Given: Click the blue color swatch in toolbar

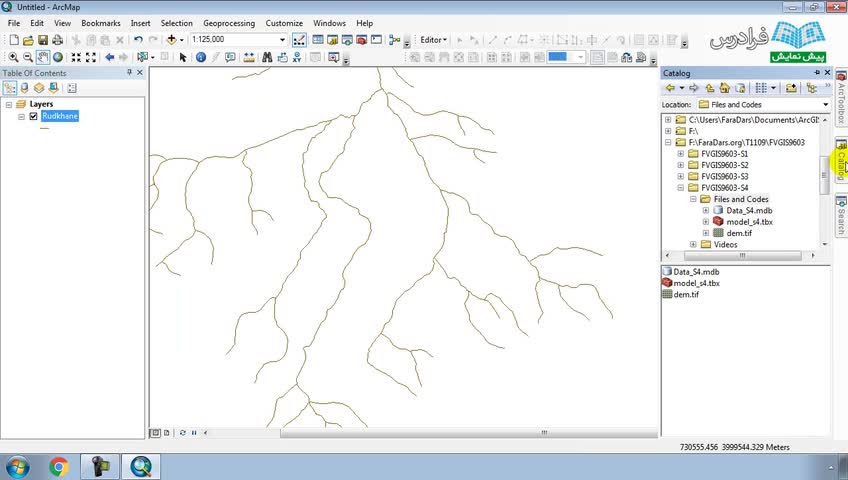Looking at the screenshot, I should point(557,57).
